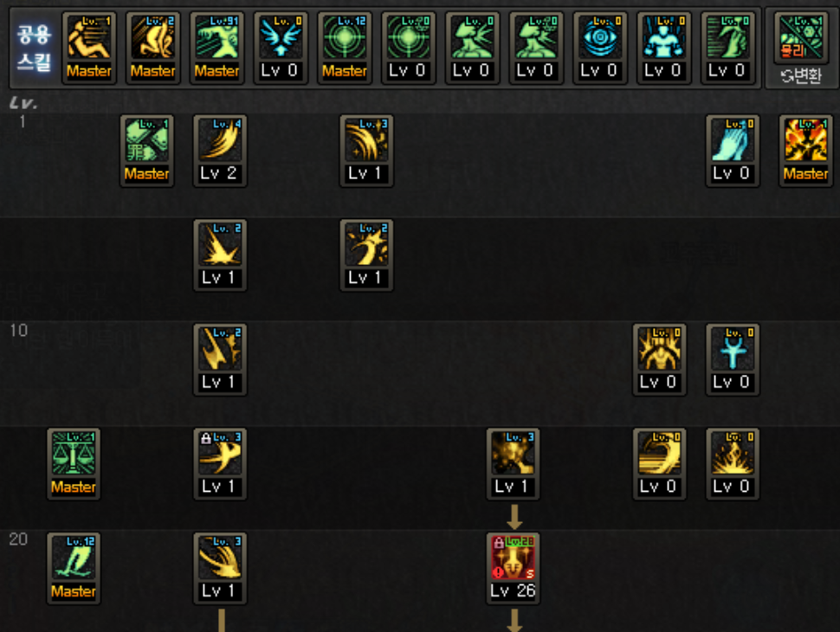Click the blue ankh symbol skill icon
The image size is (840, 632).
(x=733, y=359)
